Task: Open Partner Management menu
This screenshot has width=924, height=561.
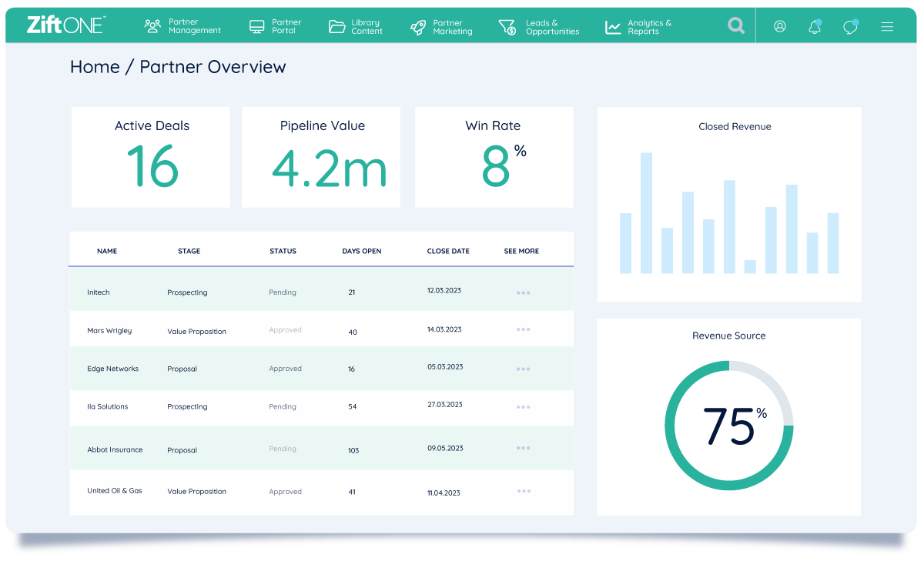Action: (x=182, y=27)
